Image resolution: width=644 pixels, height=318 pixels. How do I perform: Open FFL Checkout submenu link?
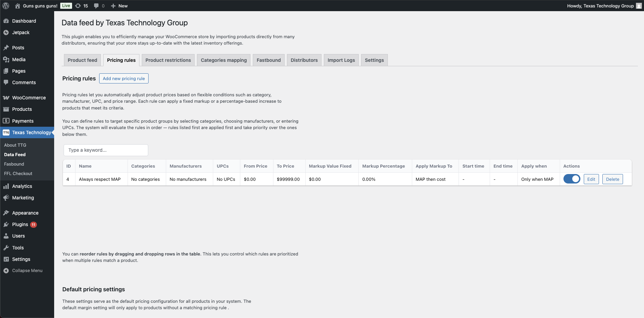[18, 173]
